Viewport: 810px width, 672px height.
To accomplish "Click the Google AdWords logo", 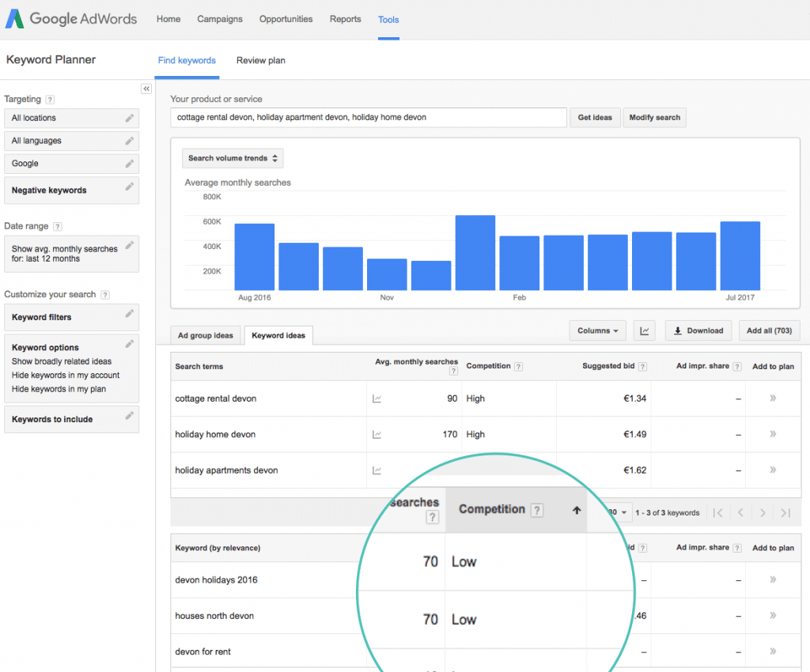I will click(x=71, y=19).
